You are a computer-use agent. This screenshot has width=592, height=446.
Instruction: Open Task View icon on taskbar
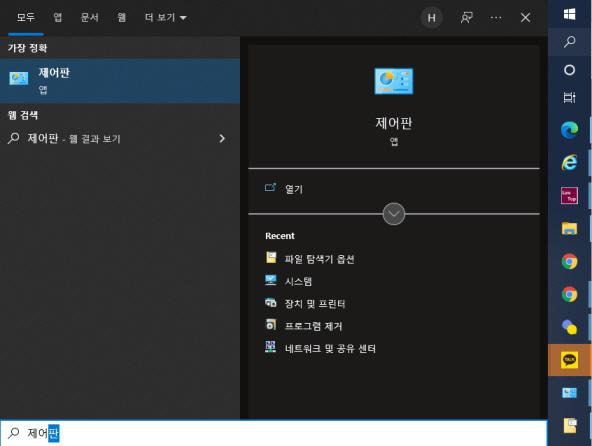pyautogui.click(x=569, y=97)
